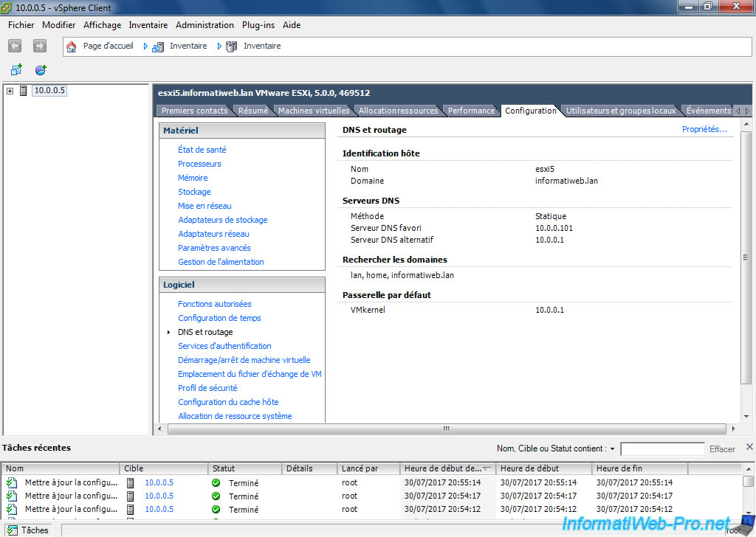Image resolution: width=756 pixels, height=537 pixels.
Task: Click the green status icon at 20:54:17
Action: click(x=216, y=496)
